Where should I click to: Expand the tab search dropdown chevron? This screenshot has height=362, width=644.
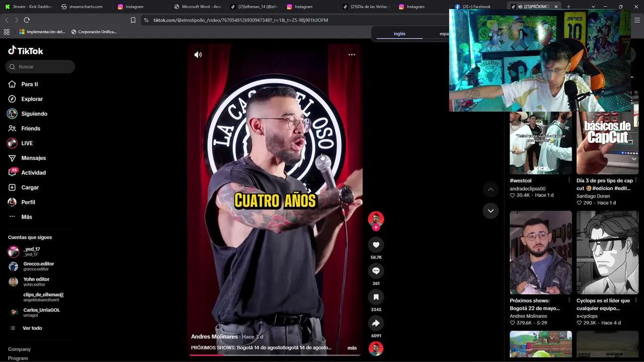pos(593,7)
